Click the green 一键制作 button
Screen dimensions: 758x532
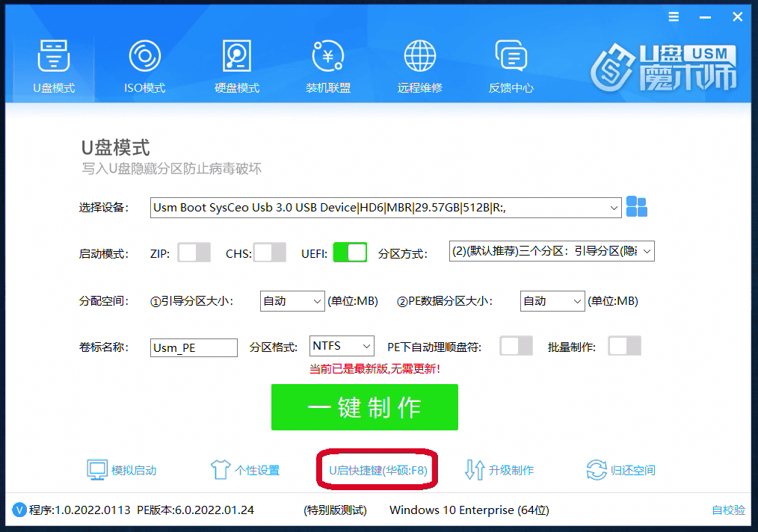pos(365,407)
